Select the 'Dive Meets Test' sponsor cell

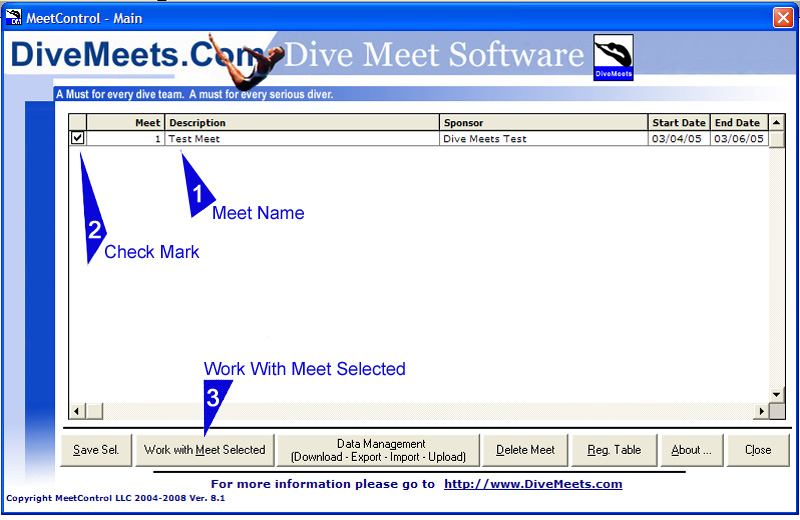[543, 138]
